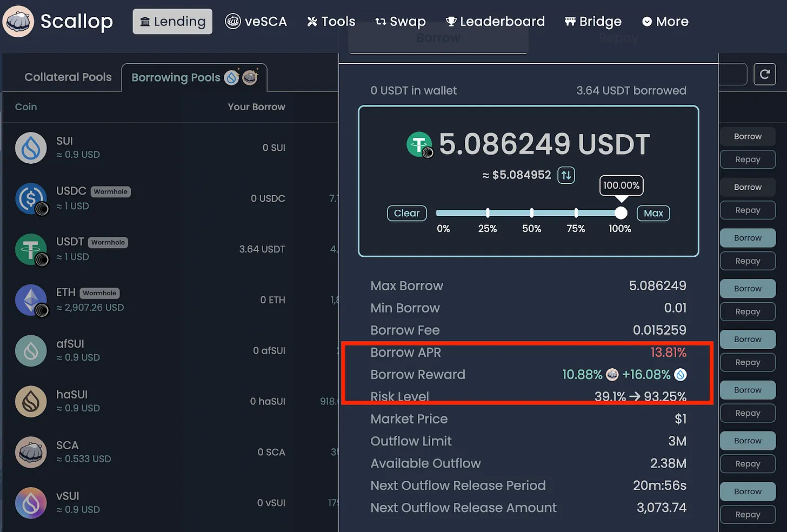The width and height of the screenshot is (787, 532).
Task: Click the ETH coin icon
Action: (31, 300)
